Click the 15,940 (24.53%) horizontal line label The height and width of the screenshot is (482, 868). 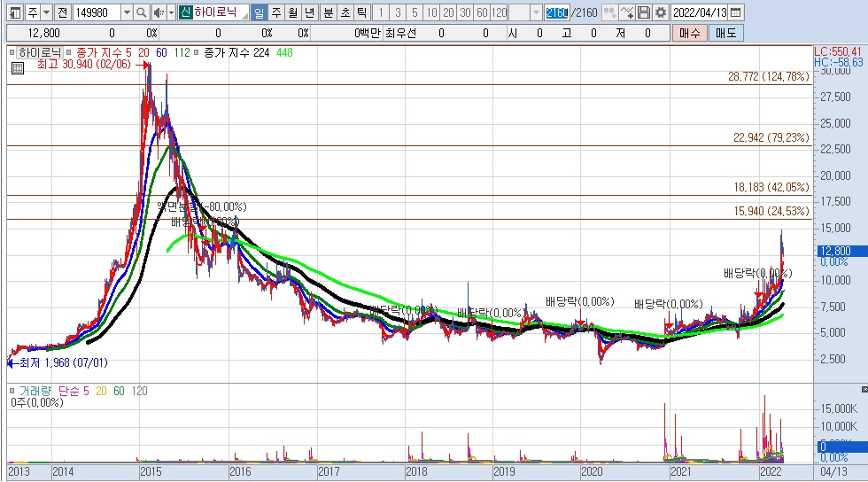point(771,211)
